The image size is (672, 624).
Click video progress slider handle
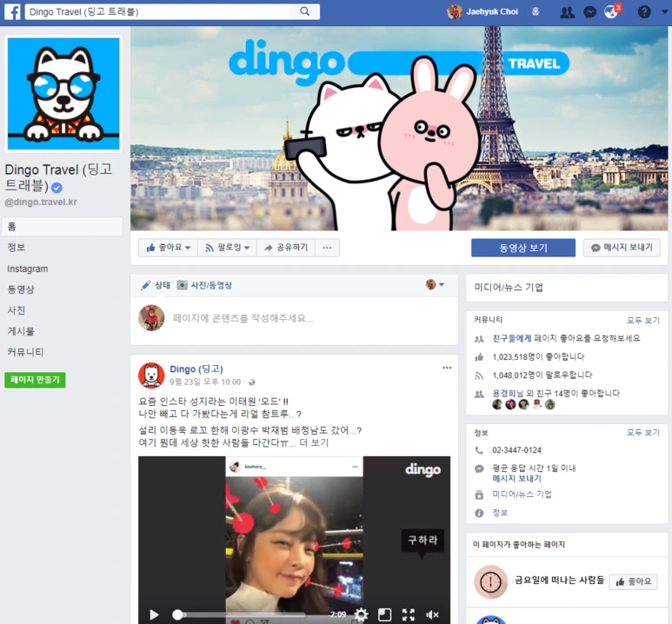177,615
